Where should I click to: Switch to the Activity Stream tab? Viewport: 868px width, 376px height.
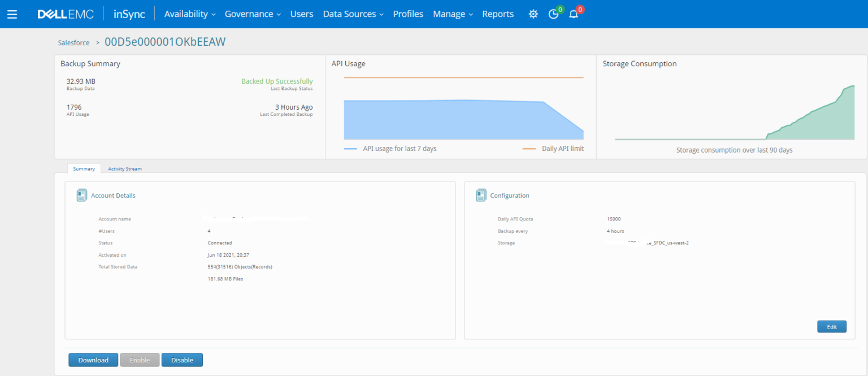coord(124,168)
